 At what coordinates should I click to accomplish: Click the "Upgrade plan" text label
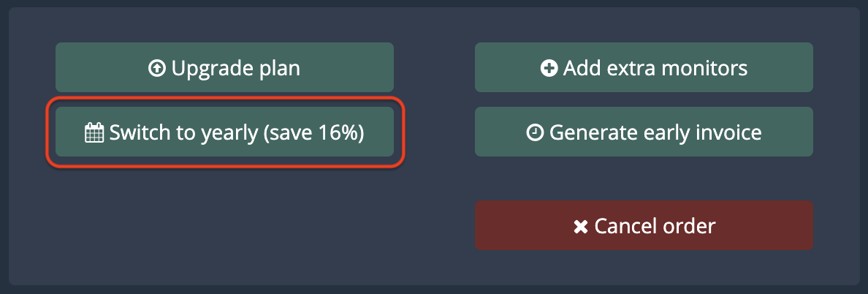pos(236,69)
